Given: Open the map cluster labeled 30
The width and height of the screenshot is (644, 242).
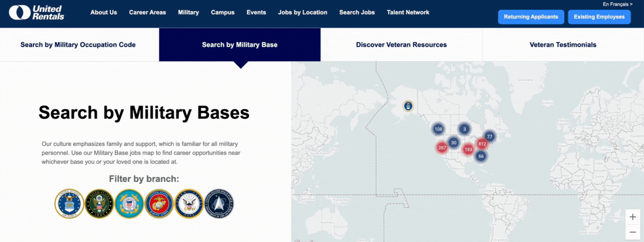Looking at the screenshot, I should (454, 143).
